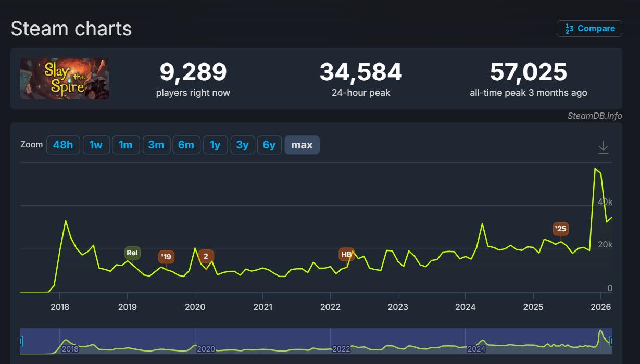Open the '2' event marker near 2020
Image resolution: width=640 pixels, height=364 pixels.
tap(206, 256)
